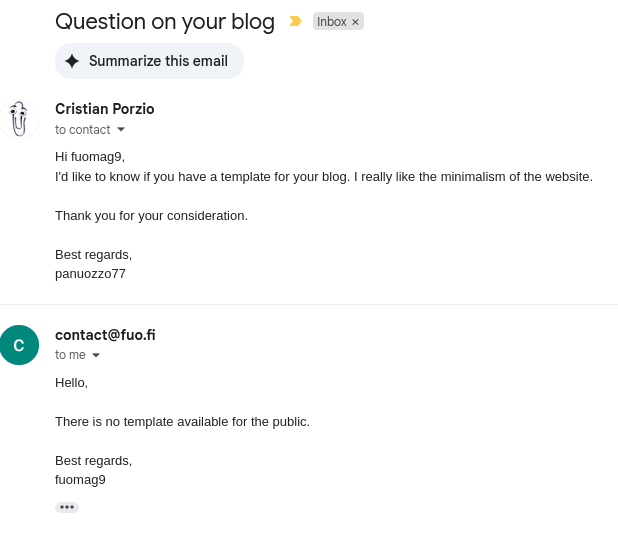Click "Thank you for your consideration." line
Image resolution: width=618 pixels, height=537 pixels.
pos(151,215)
